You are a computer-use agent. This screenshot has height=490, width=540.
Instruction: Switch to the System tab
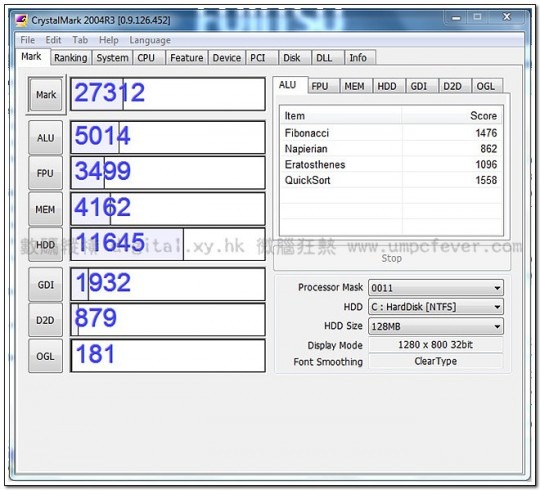(112, 58)
